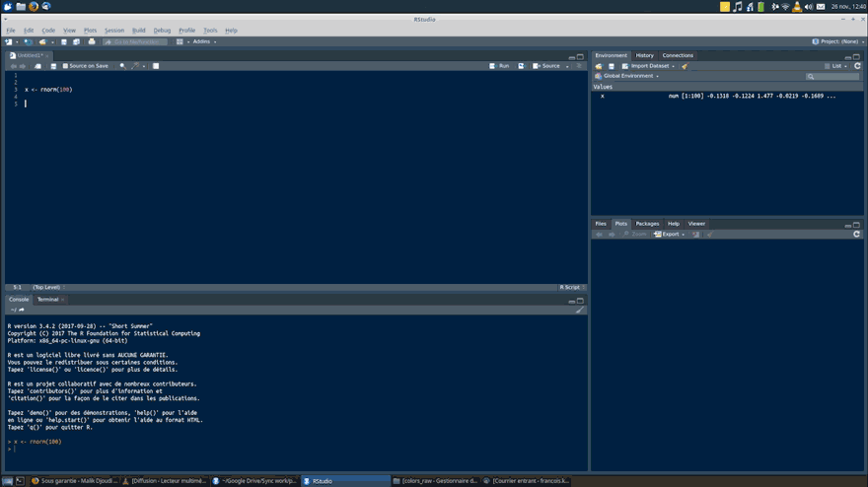Click the volume icon in system tray
The width and height of the screenshot is (868, 487).
pyautogui.click(x=808, y=7)
